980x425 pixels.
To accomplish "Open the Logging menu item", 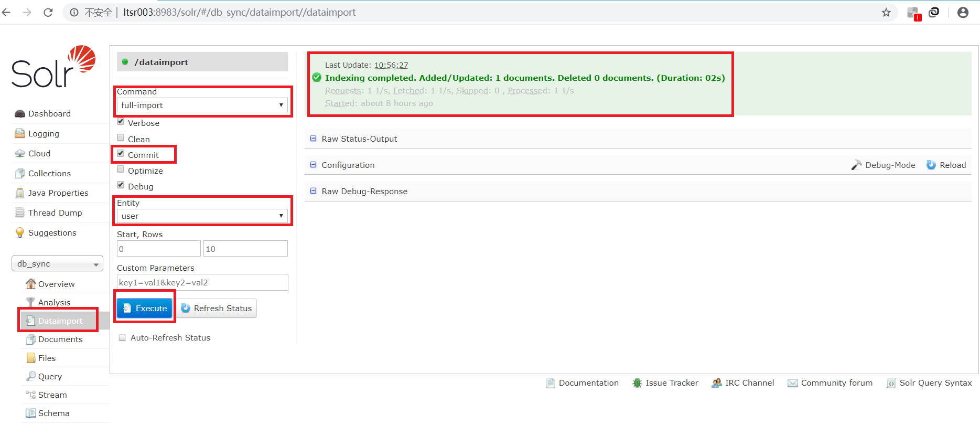I will 44,133.
